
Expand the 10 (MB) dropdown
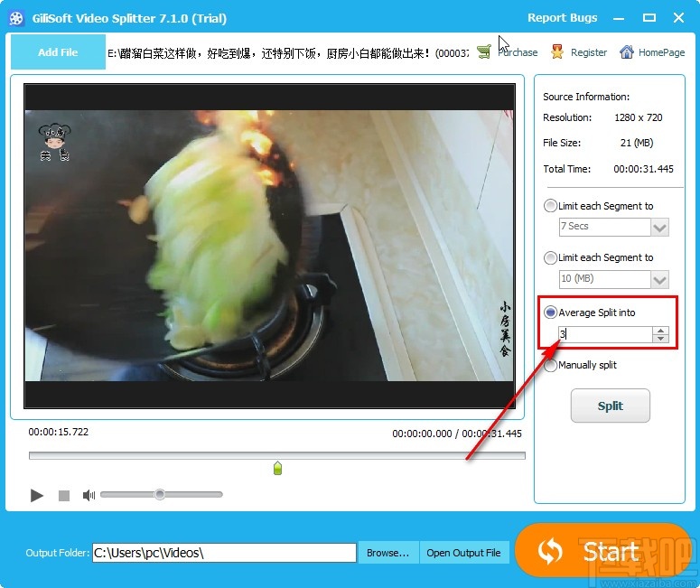point(659,279)
